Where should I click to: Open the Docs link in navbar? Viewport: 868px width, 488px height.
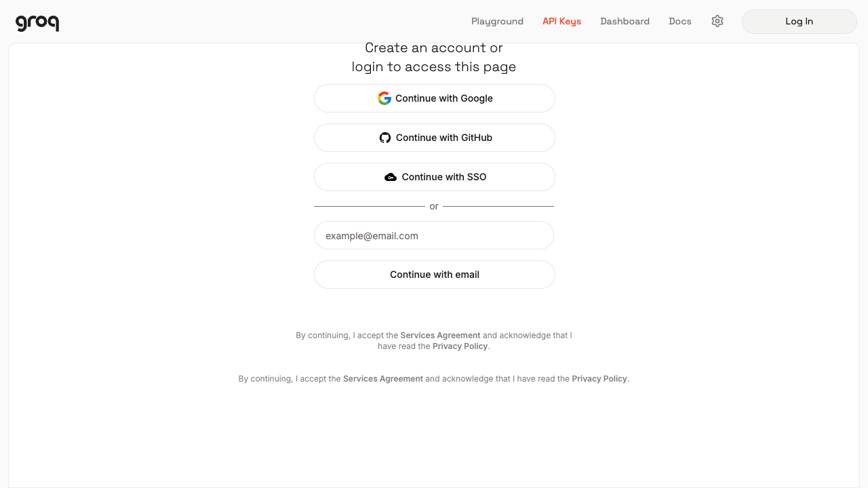680,21
